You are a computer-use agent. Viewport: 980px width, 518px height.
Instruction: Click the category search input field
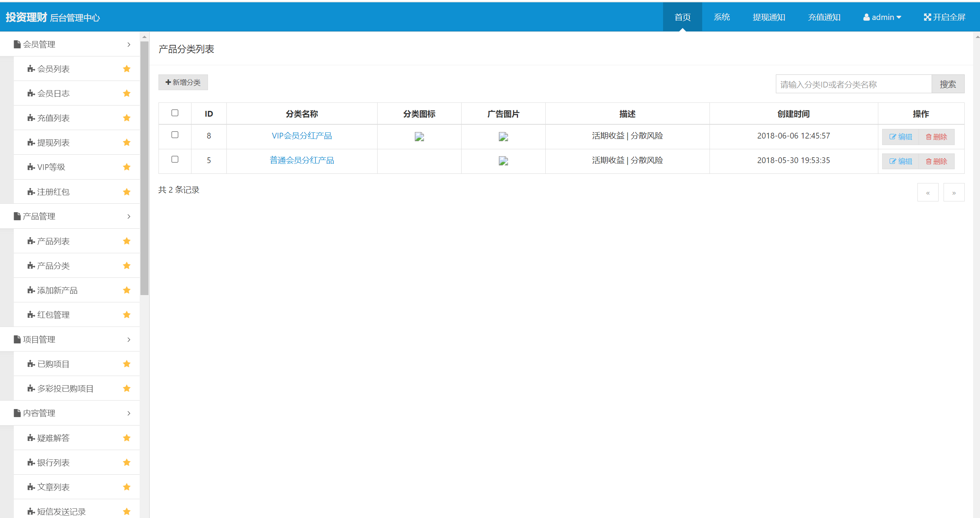pyautogui.click(x=853, y=84)
